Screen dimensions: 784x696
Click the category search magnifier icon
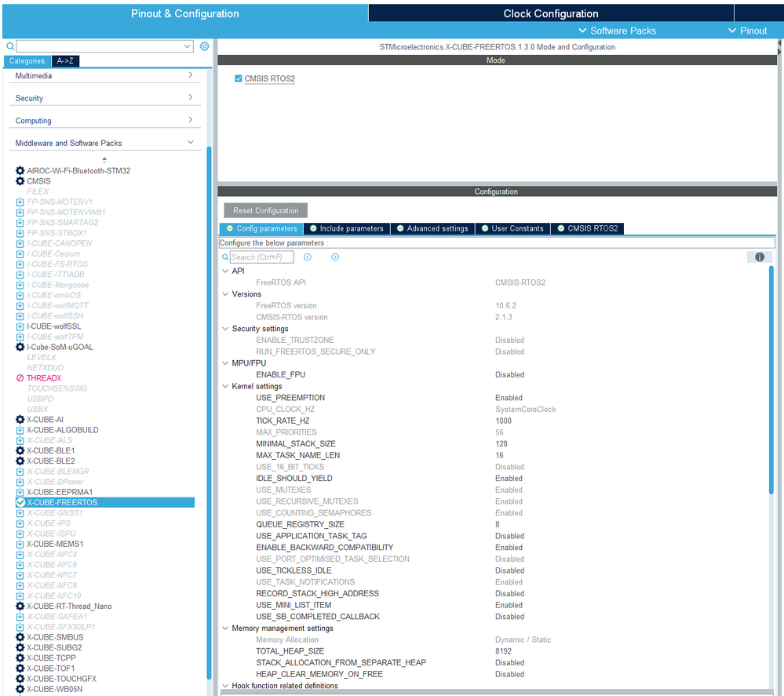point(10,46)
